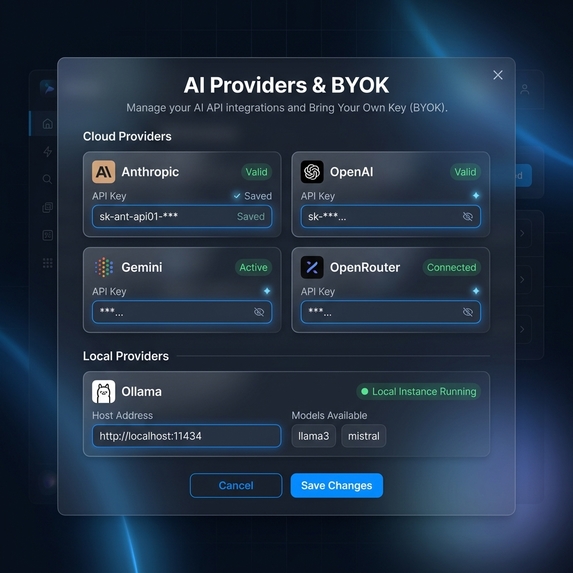Click the Gemini Active status badge
The width and height of the screenshot is (573, 573).
point(254,267)
